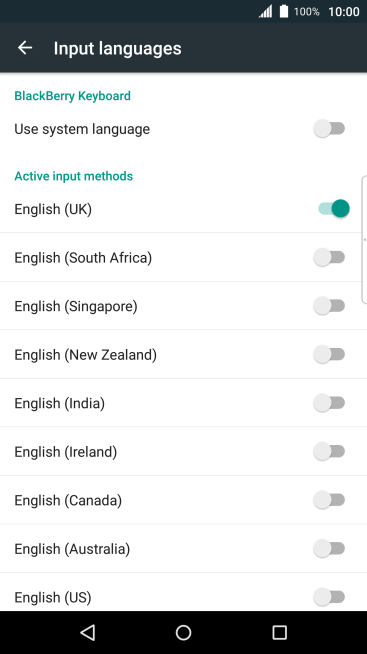Viewport: 367px width, 654px height.
Task: Select the English (Australia) list row label
Action: click(72, 549)
